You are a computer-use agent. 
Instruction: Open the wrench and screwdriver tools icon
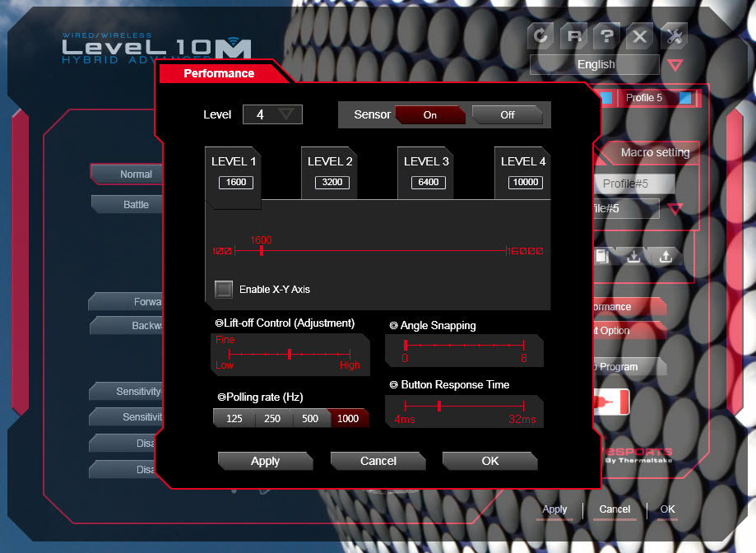(673, 35)
